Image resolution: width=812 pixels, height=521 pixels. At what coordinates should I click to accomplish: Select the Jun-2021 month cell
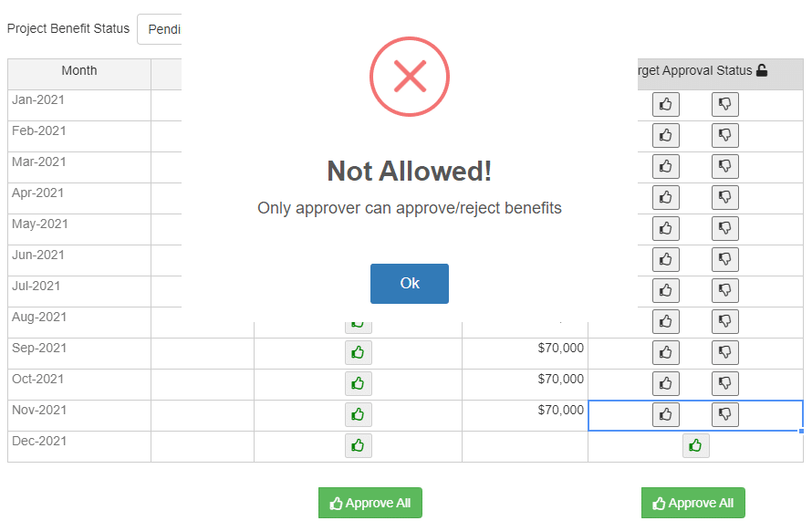pos(79,261)
